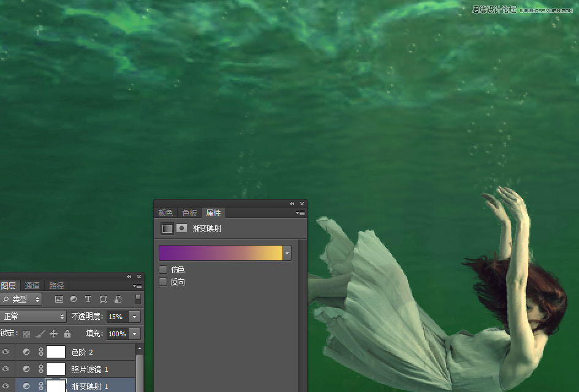
Task: Open the 类型 filter type dropdown
Action: (x=21, y=300)
